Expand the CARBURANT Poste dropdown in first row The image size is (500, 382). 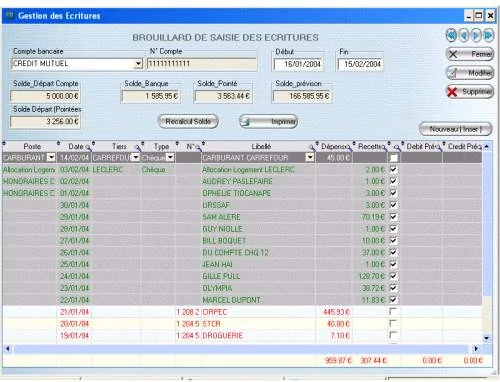51,157
